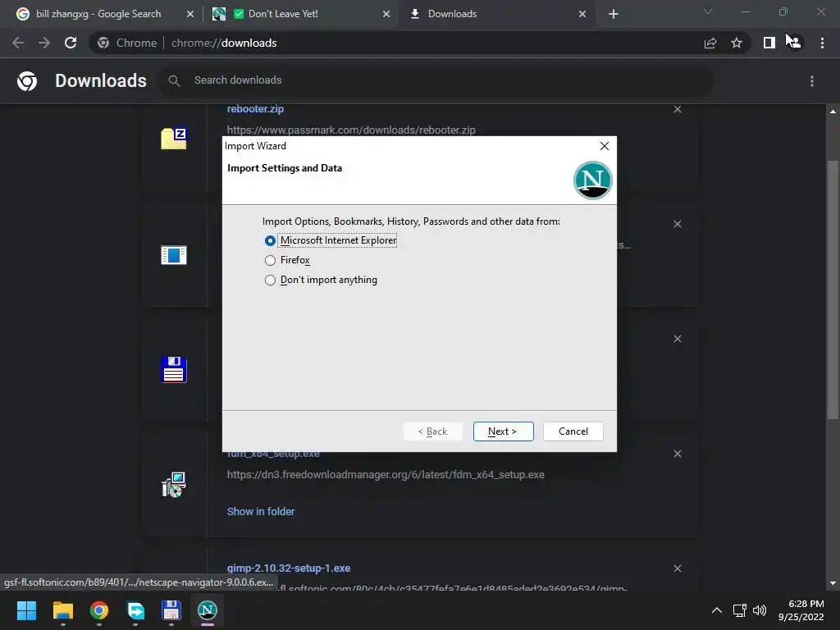
Task: Close the Don't Leave Yet! tab
Action: coord(386,14)
